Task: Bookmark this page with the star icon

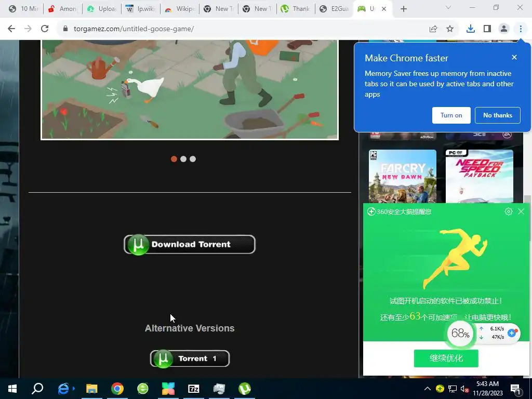Action: (450, 29)
